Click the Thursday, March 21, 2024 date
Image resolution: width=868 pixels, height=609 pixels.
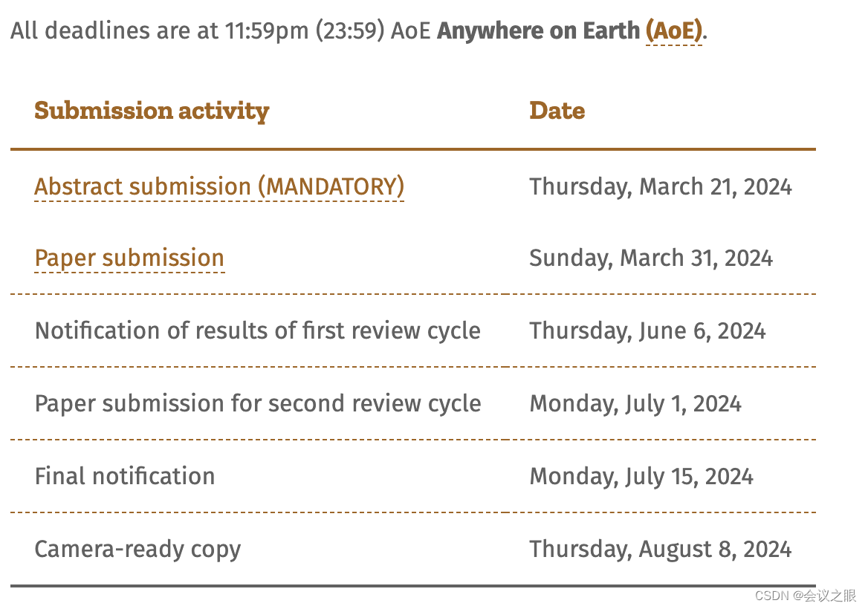(x=661, y=187)
